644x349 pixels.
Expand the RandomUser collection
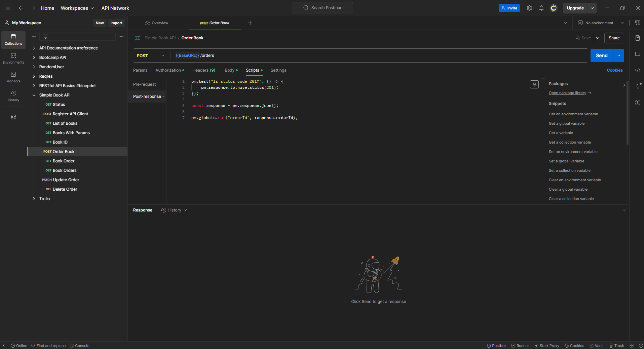point(34,67)
